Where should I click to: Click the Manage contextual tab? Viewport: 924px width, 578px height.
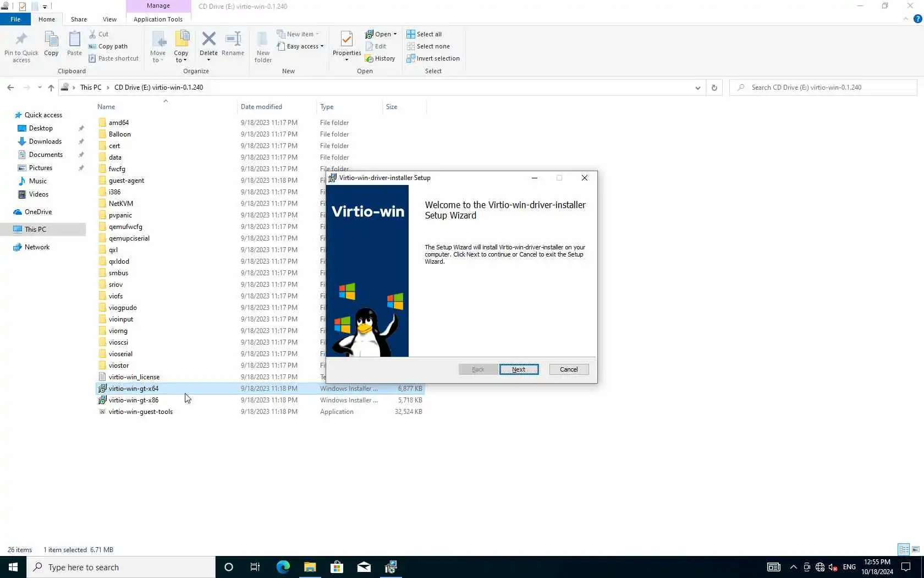[158, 6]
